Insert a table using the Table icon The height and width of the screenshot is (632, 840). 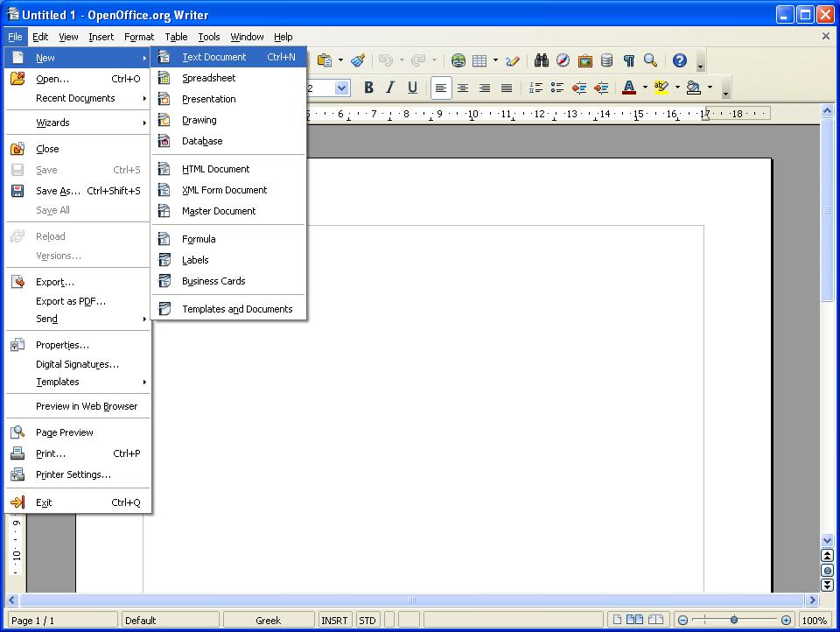click(x=479, y=60)
